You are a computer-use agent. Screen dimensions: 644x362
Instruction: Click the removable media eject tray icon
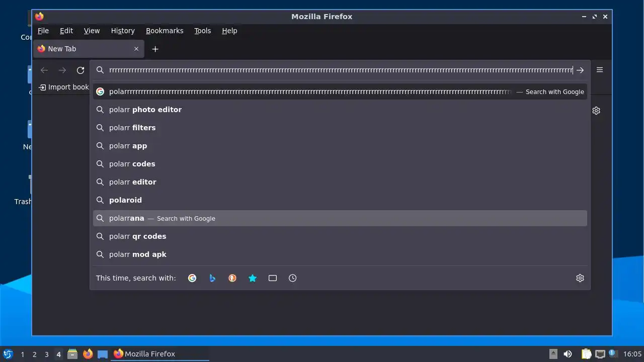(553, 354)
